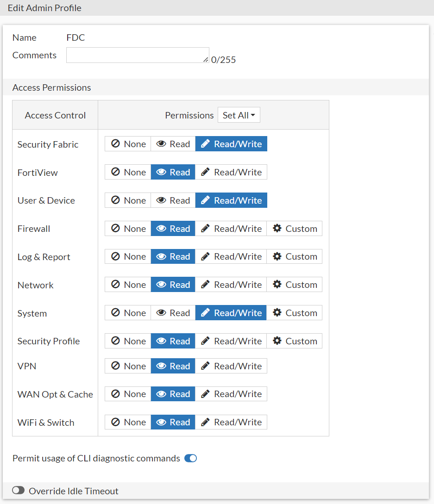
Task: Choose Custom for Network permissions
Action: [294, 285]
